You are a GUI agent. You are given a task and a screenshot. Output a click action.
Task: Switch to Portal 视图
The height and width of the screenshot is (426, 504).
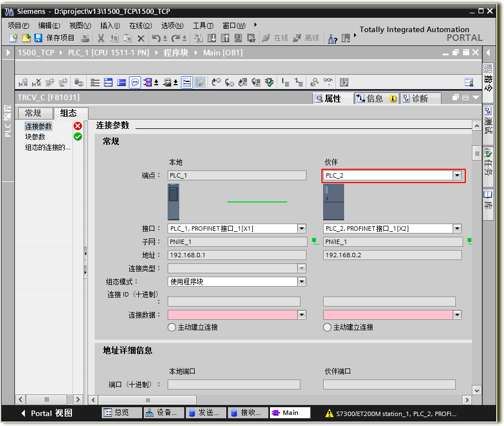click(x=47, y=413)
